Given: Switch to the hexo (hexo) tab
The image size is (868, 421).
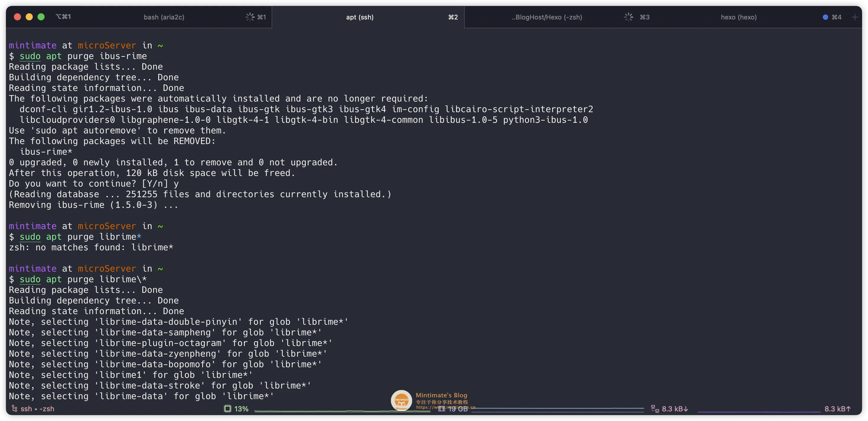Looking at the screenshot, I should pyautogui.click(x=738, y=17).
